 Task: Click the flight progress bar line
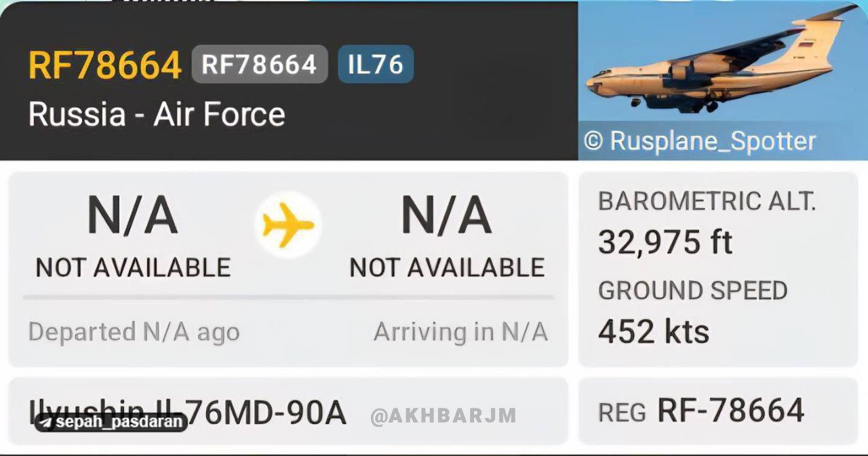pos(288,297)
